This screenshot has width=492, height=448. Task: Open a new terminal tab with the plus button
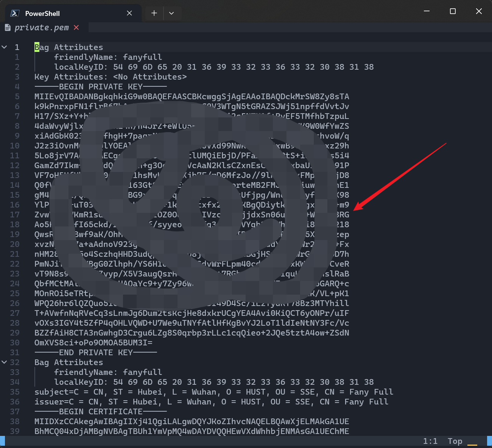154,13
